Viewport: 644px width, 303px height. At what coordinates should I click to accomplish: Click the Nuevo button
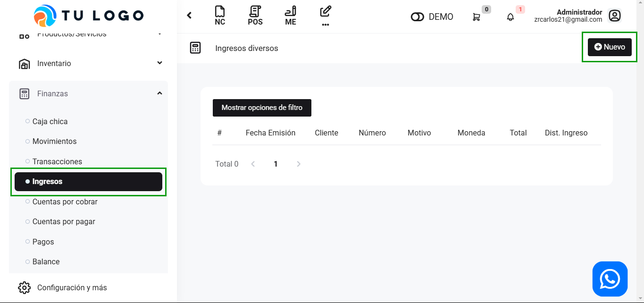click(x=609, y=47)
